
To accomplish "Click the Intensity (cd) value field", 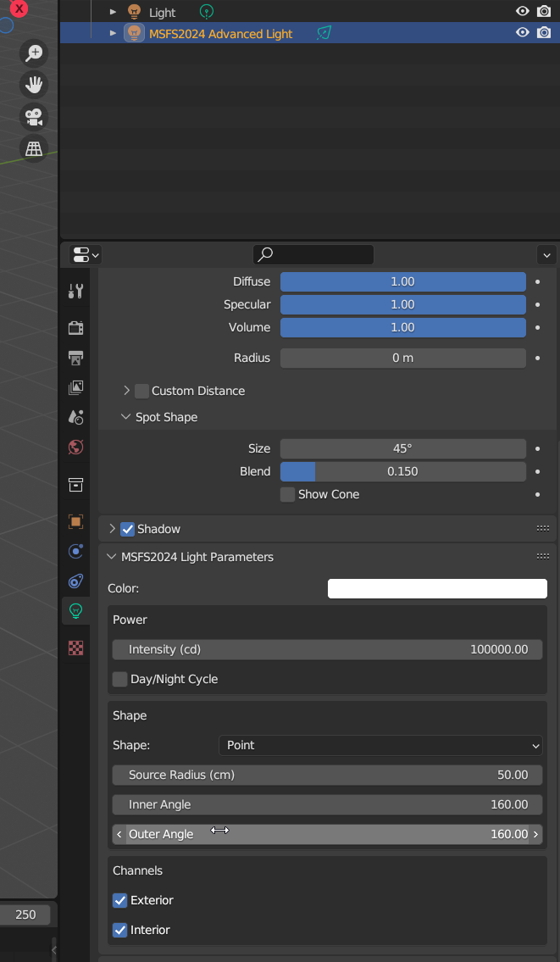I will tap(327, 649).
